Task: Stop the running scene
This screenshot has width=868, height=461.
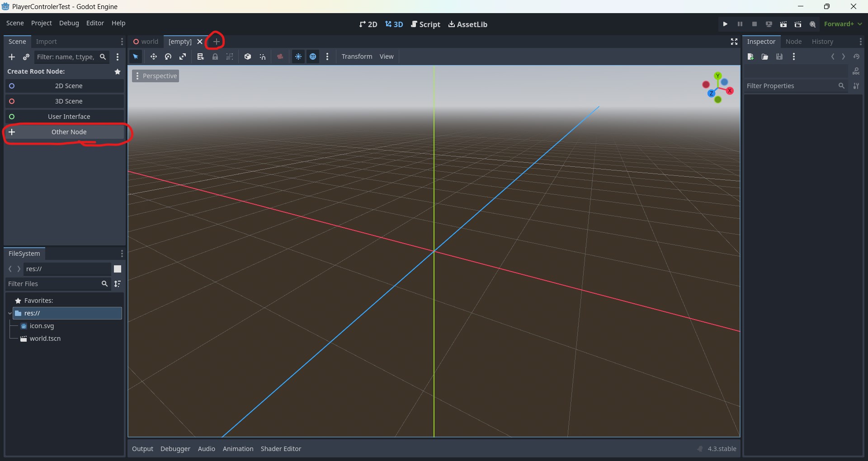Action: pyautogui.click(x=754, y=24)
